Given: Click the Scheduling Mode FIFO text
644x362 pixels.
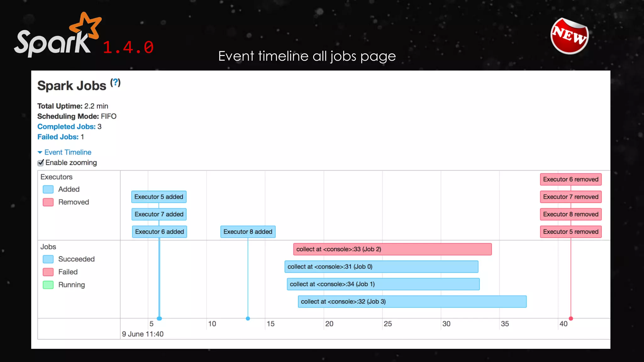Looking at the screenshot, I should 108,117.
